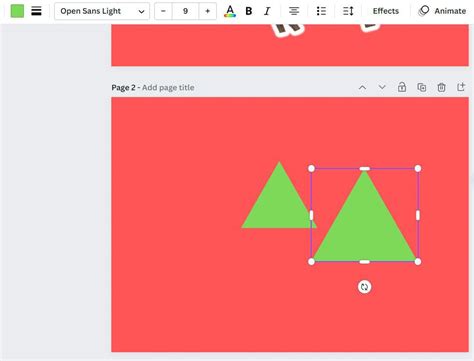Open the text color picker
The width and height of the screenshot is (474, 361).
230,11
